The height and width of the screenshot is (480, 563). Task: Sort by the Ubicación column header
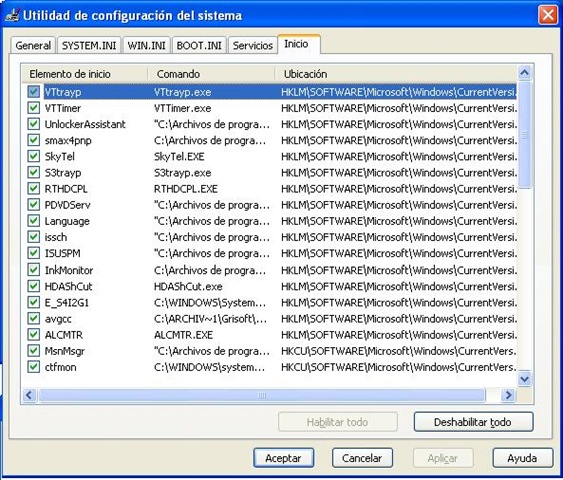[396, 74]
